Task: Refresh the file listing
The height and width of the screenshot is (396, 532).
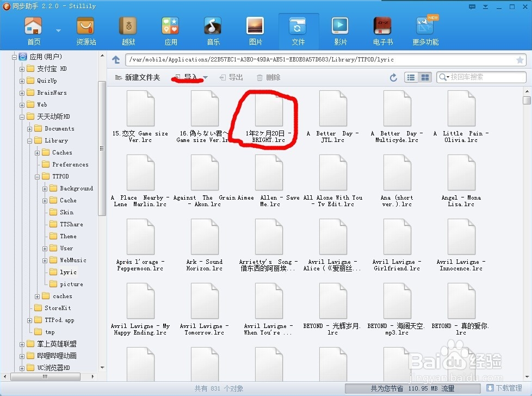Action: (393, 78)
